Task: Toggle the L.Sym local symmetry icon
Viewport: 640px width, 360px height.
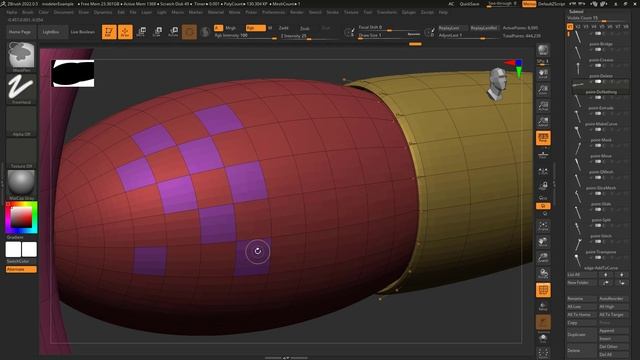Action: [x=543, y=171]
